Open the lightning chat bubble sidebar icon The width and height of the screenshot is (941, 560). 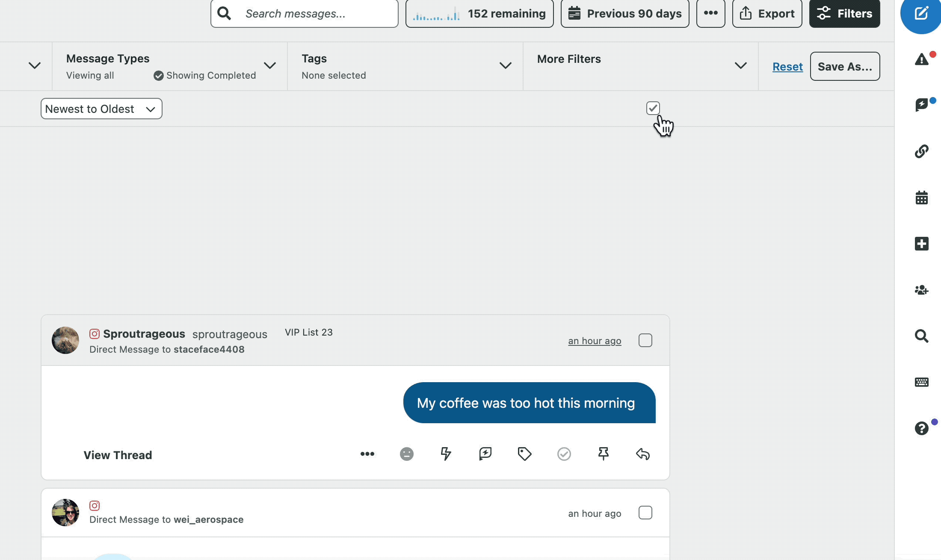point(922,105)
